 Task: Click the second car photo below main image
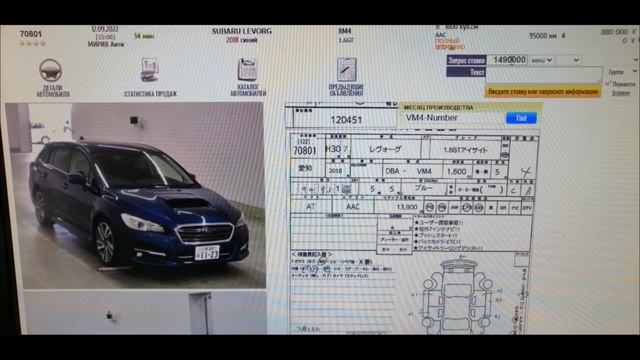point(145,313)
